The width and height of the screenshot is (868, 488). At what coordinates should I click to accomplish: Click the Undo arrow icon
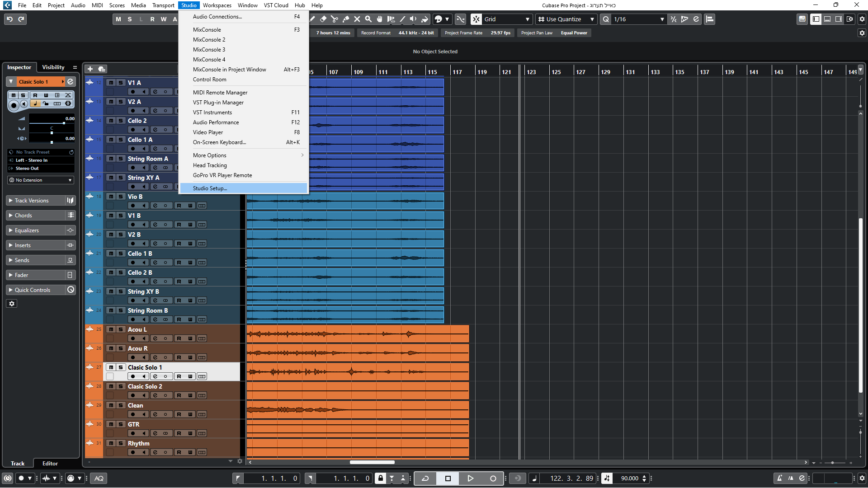pos(9,19)
